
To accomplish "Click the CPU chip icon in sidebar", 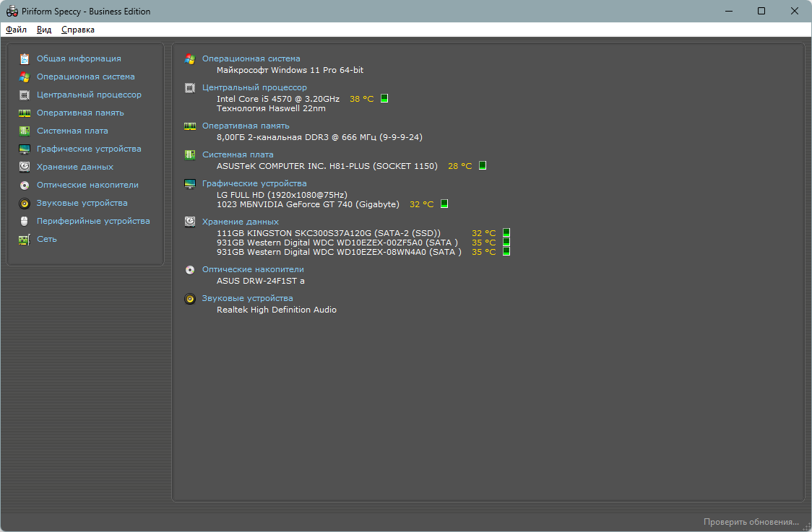I will (x=25, y=95).
